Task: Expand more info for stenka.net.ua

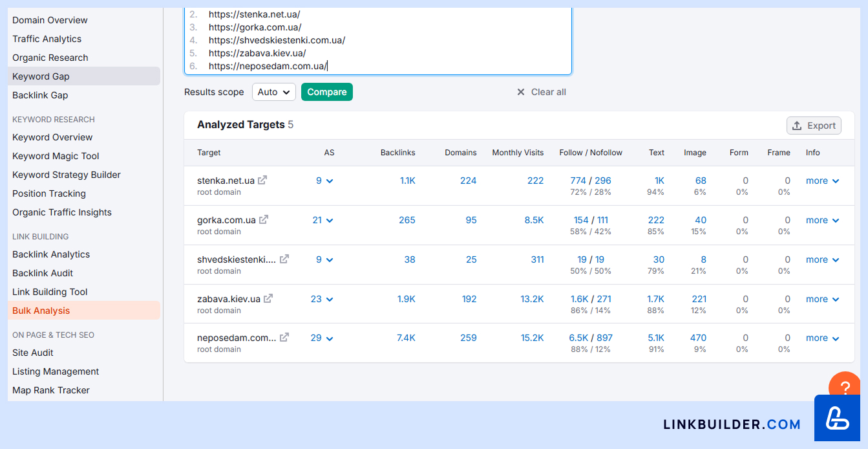Action: 823,181
